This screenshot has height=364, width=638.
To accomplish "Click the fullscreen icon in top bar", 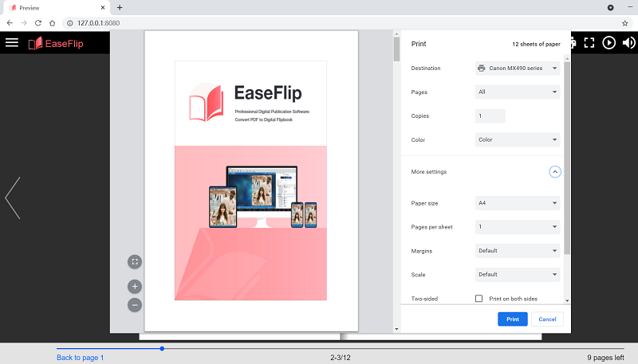I will tap(590, 42).
